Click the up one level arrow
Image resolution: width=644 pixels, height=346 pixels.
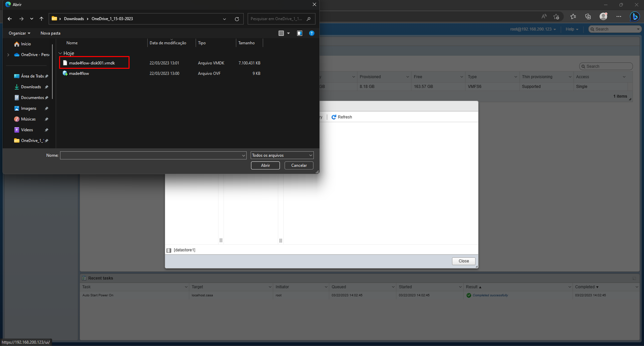41,19
